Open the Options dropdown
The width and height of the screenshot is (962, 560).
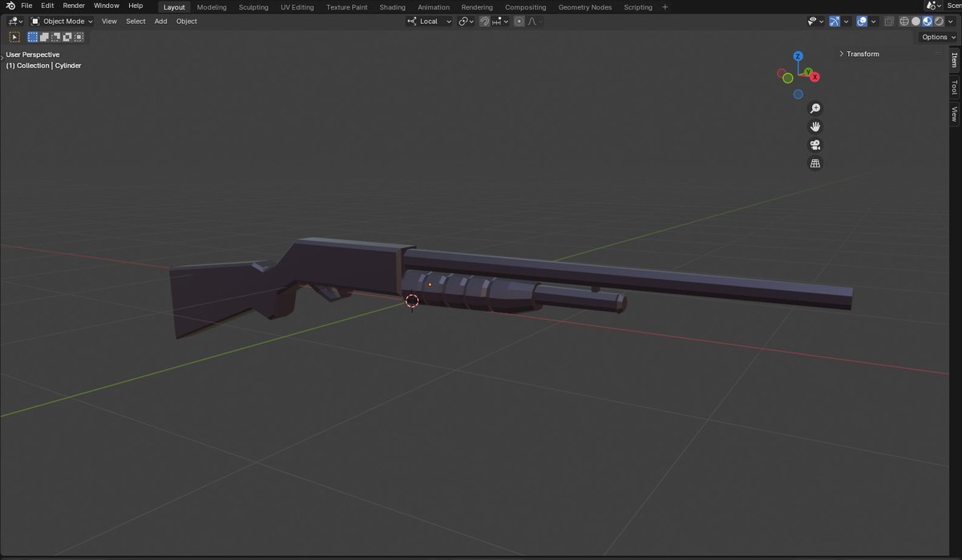938,37
